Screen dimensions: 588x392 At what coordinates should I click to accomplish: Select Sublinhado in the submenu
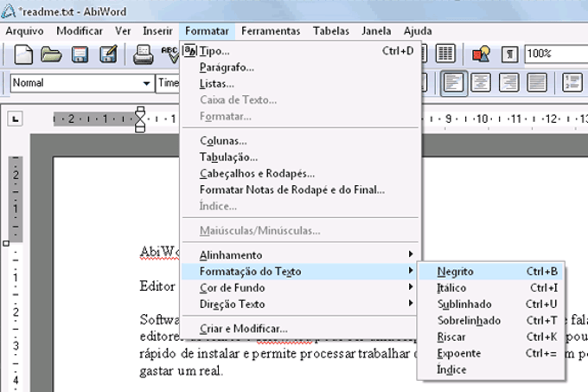click(x=490, y=305)
